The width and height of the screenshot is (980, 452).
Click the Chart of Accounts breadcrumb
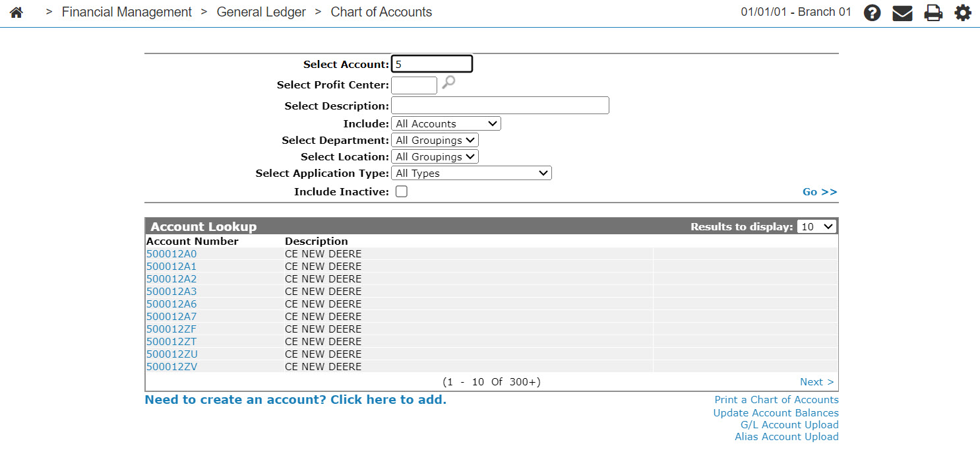click(381, 12)
